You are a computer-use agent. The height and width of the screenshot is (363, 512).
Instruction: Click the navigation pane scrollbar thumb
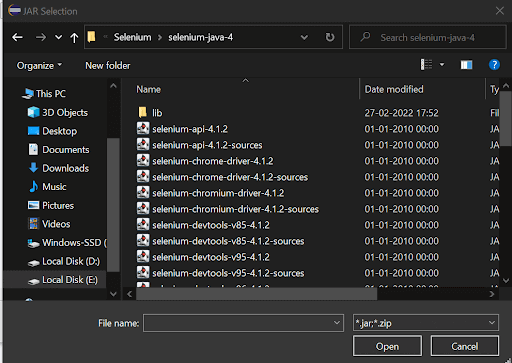coord(113,205)
